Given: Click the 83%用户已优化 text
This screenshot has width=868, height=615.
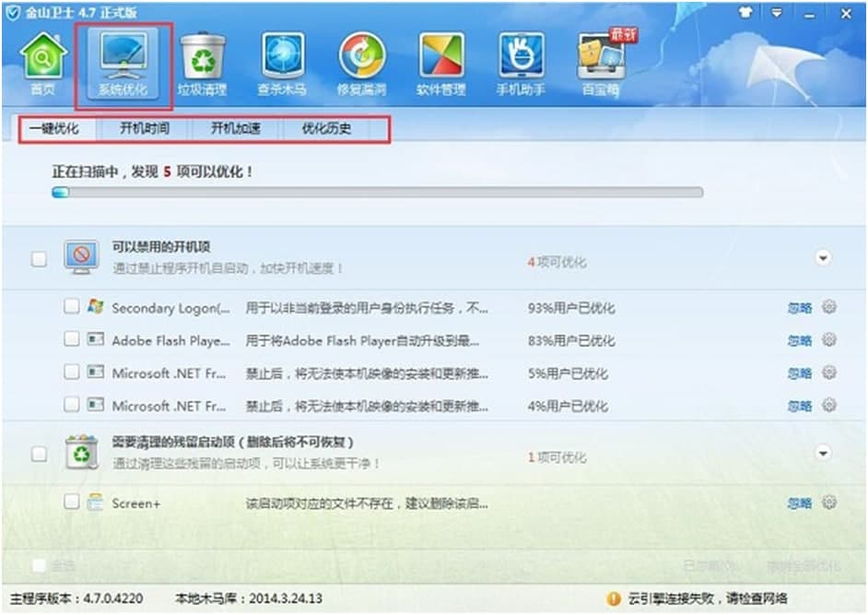Looking at the screenshot, I should 570,341.
